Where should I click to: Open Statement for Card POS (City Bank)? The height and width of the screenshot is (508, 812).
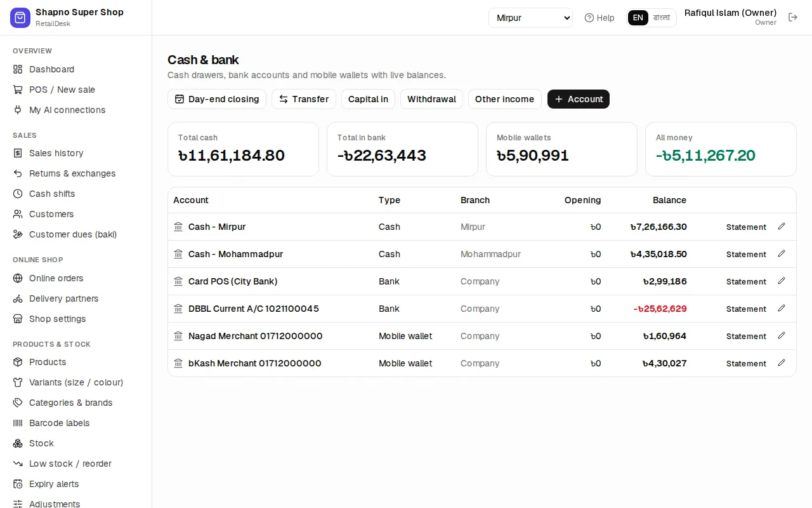[746, 282]
